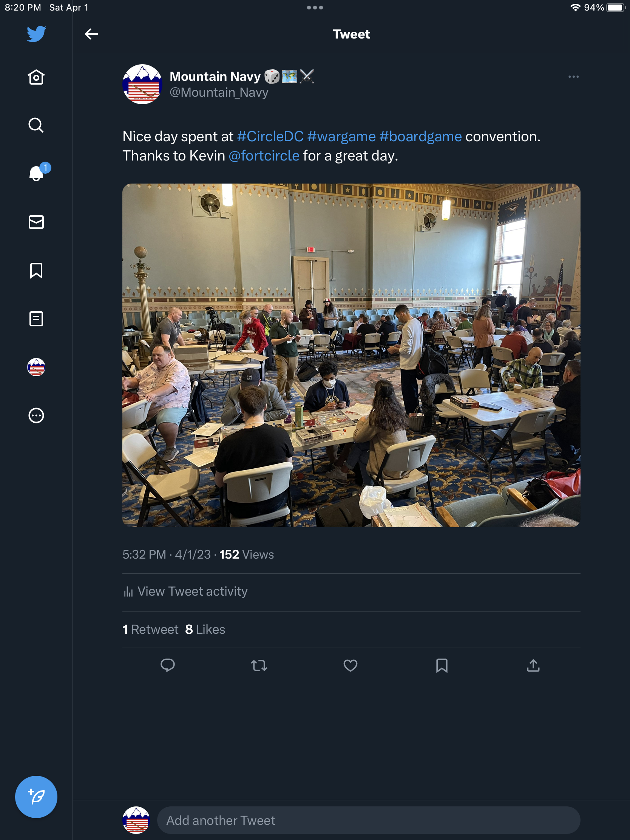Open the Search magnifier in sidebar
Viewport: 630px width, 840px height.
36,125
